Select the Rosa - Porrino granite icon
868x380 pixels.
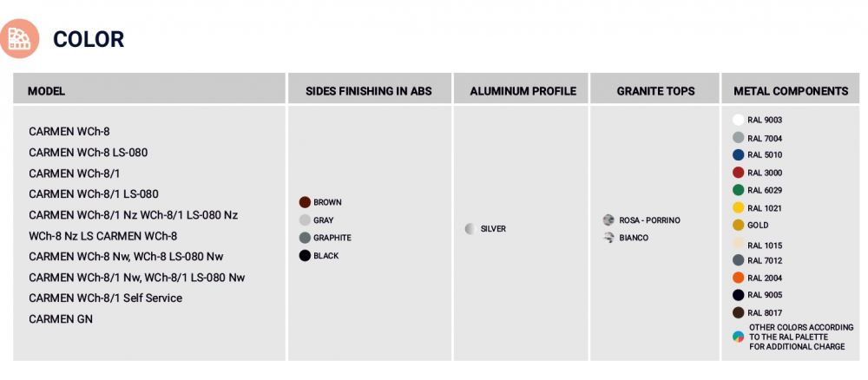click(x=609, y=220)
